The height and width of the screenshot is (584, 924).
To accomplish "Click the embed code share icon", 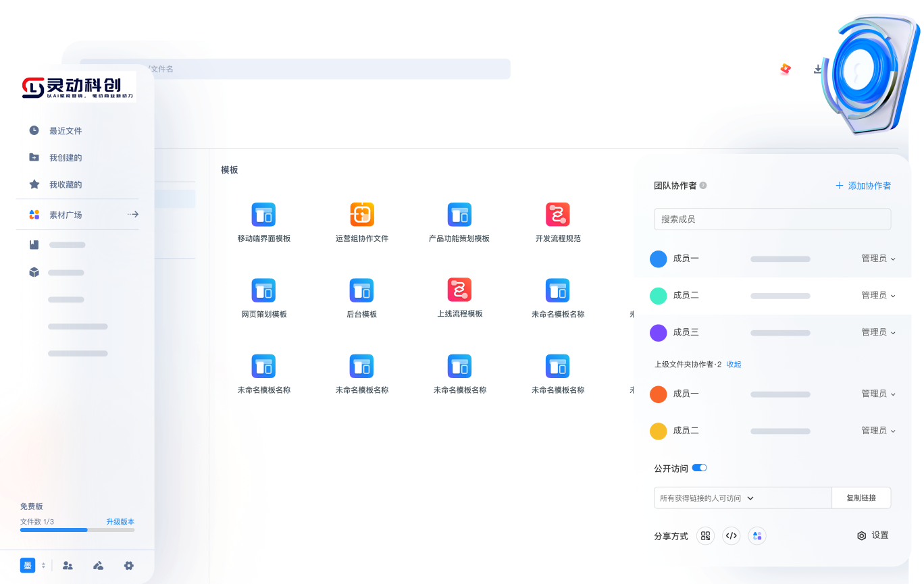I will coord(731,536).
